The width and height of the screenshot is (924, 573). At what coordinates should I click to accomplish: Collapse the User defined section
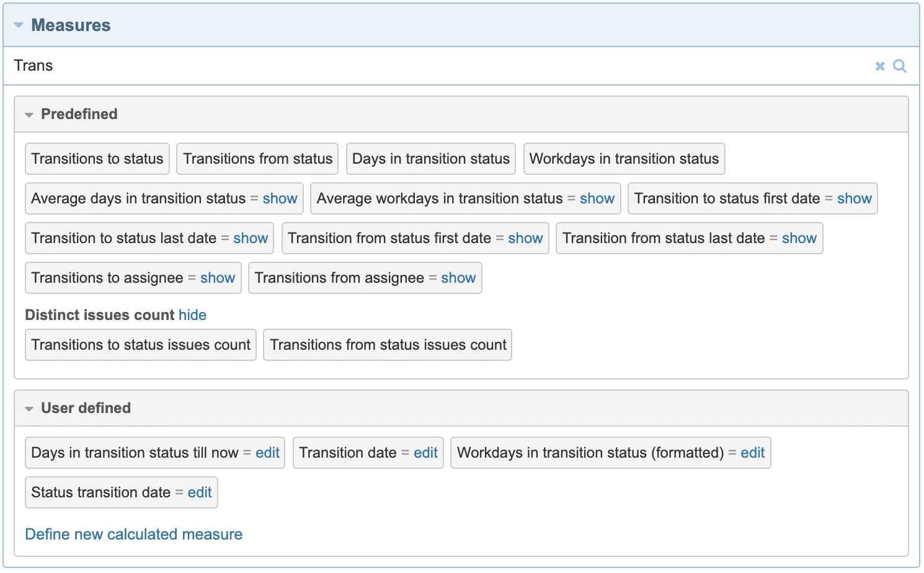29,409
